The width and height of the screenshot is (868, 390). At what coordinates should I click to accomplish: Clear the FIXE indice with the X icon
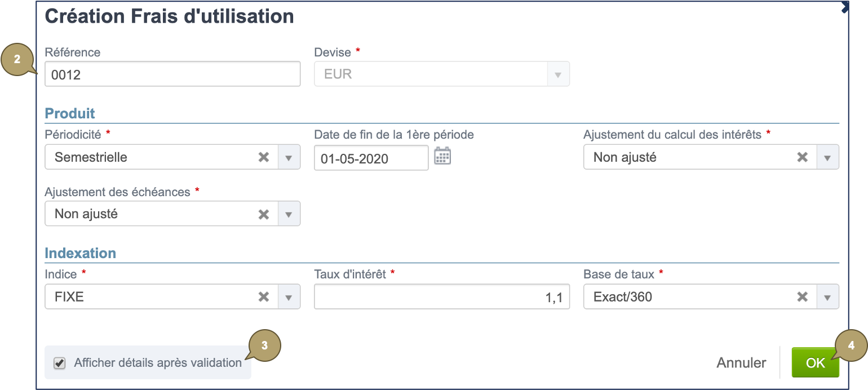(263, 296)
